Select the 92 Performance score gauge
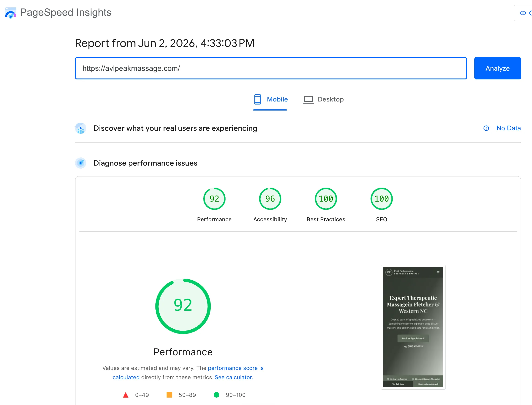The image size is (532, 405). point(214,199)
